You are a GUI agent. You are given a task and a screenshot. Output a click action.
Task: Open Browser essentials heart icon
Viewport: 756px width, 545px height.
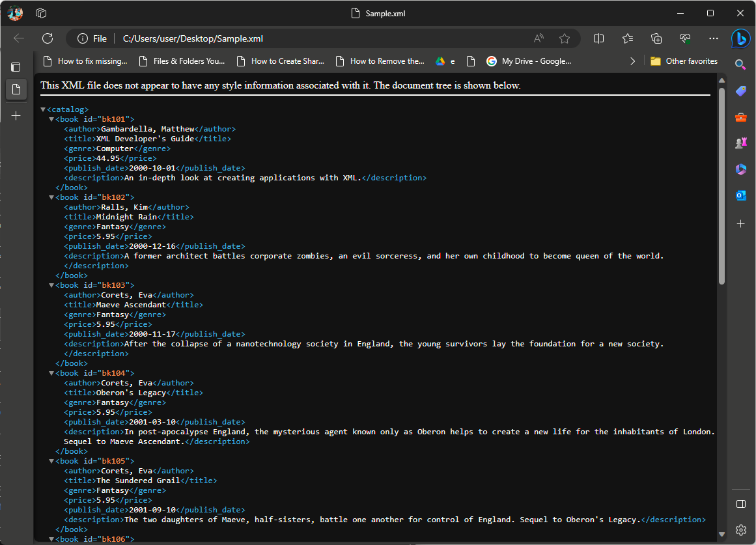pyautogui.click(x=685, y=38)
